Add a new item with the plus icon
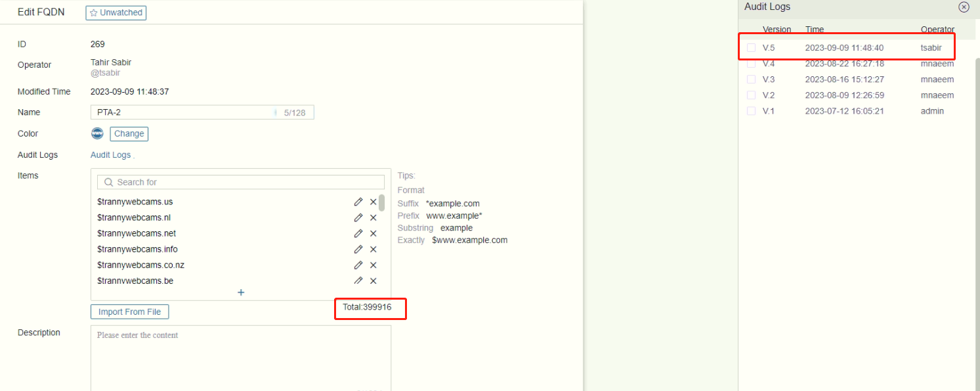Image resolution: width=980 pixels, height=391 pixels. (x=241, y=292)
